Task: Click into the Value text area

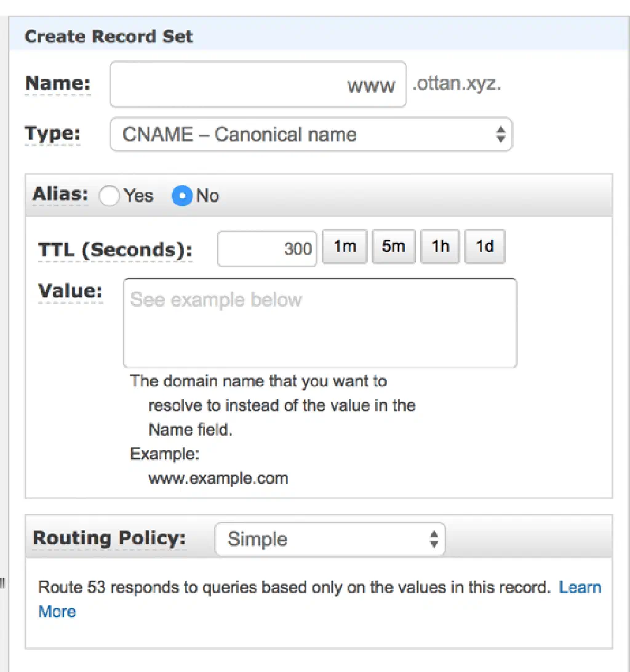Action: tap(320, 323)
